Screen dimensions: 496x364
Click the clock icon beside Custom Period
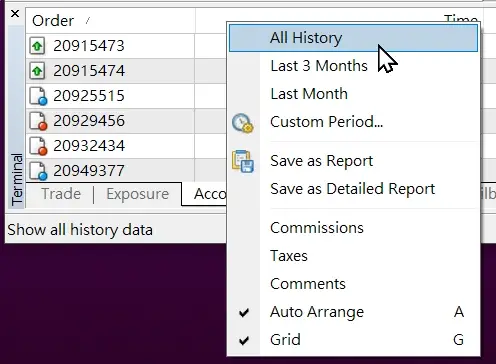point(243,123)
